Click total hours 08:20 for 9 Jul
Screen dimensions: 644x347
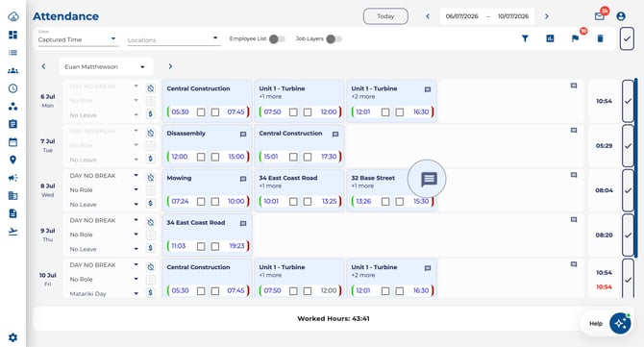(605, 235)
